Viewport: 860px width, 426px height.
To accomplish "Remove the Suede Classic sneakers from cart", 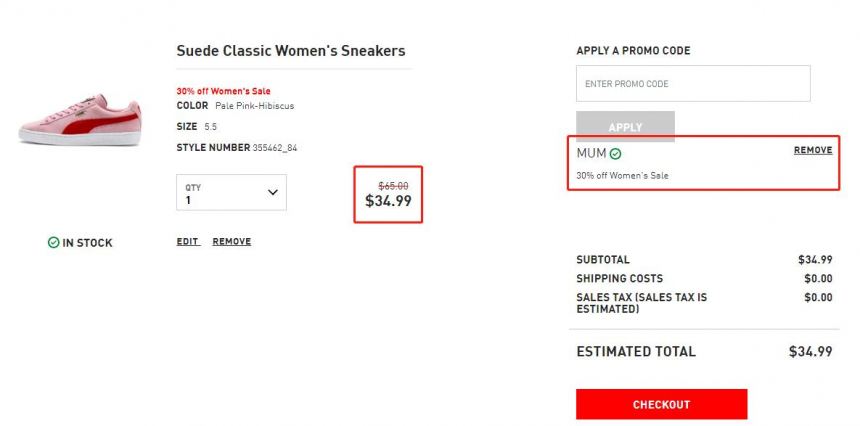I will tap(232, 241).
